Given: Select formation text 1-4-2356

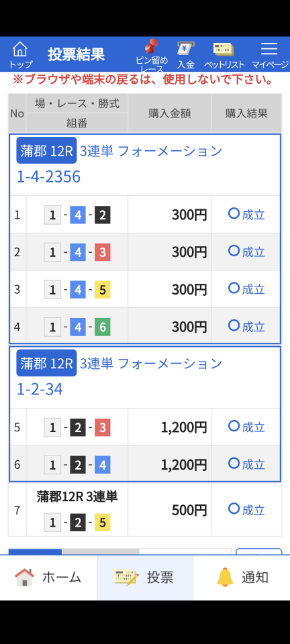Looking at the screenshot, I should point(48,176).
